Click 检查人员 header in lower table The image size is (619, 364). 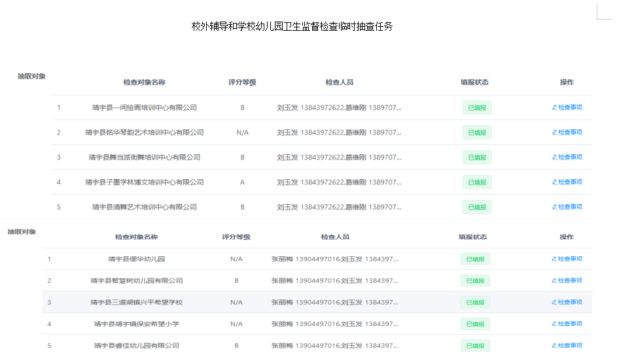click(x=335, y=237)
